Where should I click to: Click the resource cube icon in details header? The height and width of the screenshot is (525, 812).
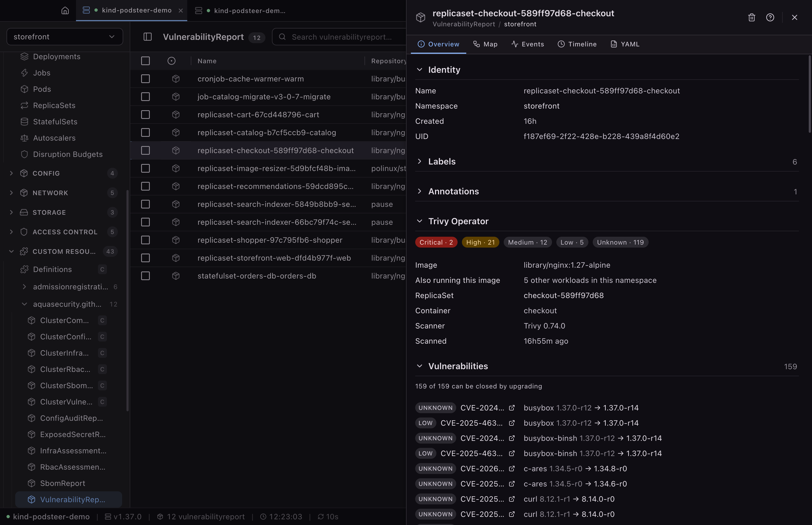420,17
